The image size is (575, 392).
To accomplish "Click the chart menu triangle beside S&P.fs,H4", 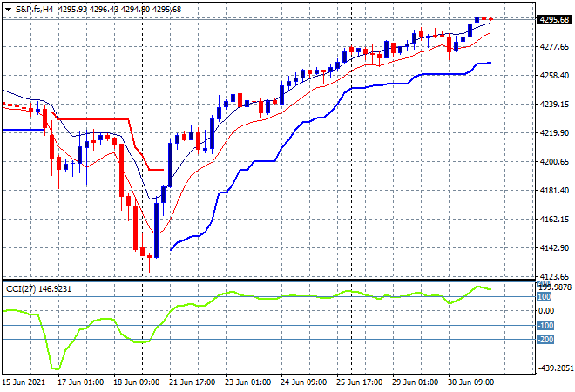I will click(x=8, y=10).
